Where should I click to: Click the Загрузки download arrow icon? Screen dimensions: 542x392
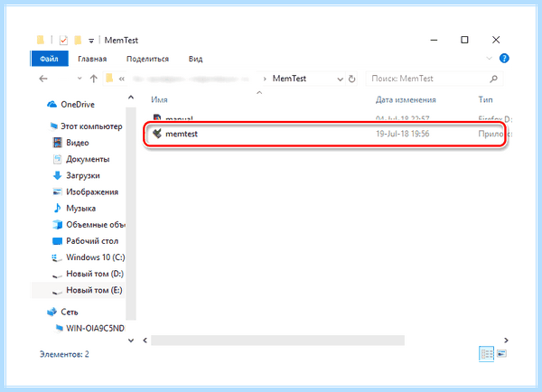58,175
